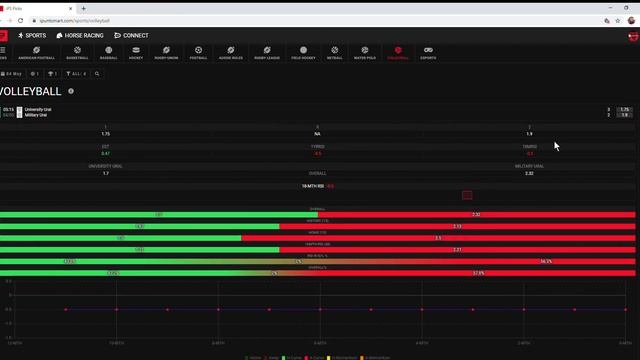Open the Connect menu

coord(131,36)
